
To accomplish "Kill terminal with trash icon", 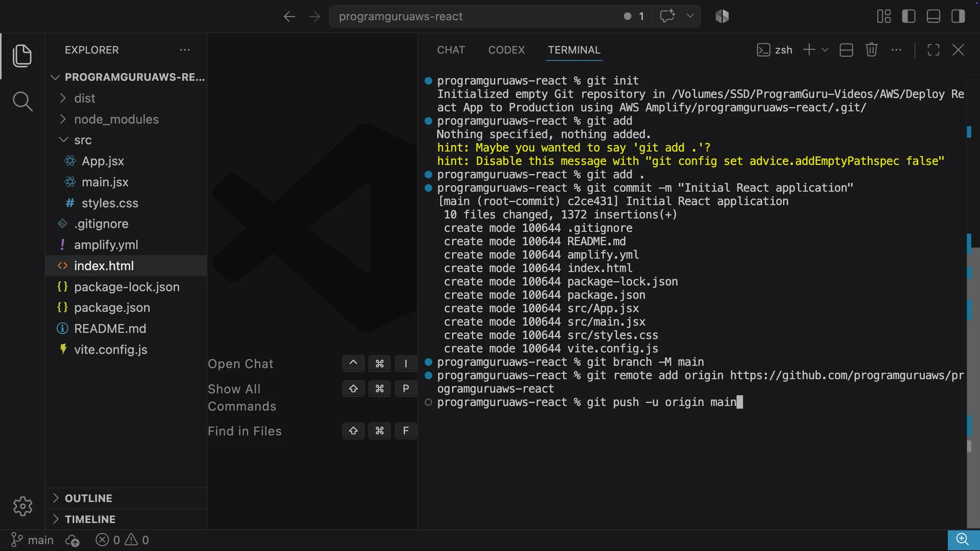I will [872, 50].
